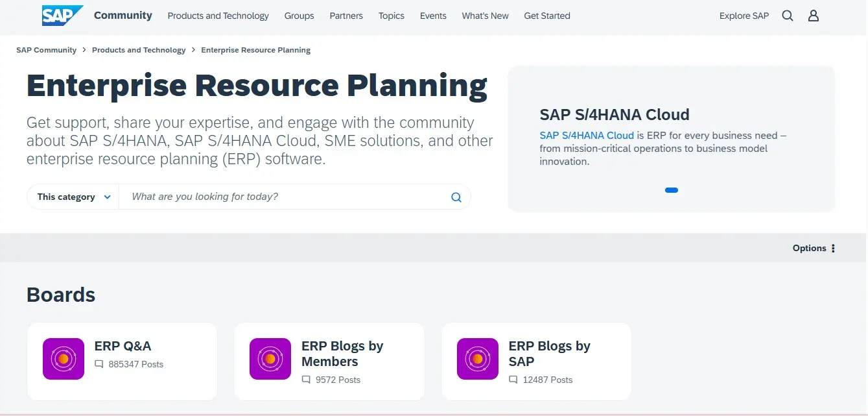Click the Enterprise Resource Planning page title
The width and height of the screenshot is (868, 416).
pos(257,85)
